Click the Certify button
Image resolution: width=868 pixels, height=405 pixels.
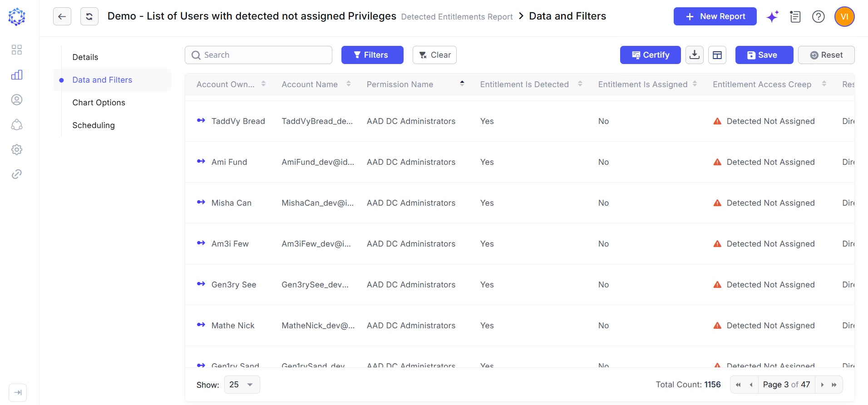click(651, 55)
